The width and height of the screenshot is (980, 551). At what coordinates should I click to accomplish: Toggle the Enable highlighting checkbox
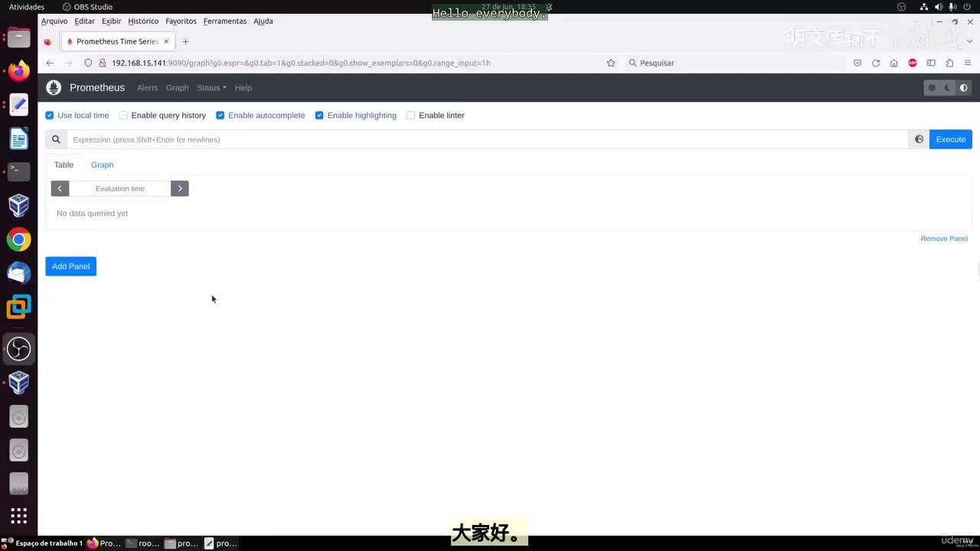319,116
